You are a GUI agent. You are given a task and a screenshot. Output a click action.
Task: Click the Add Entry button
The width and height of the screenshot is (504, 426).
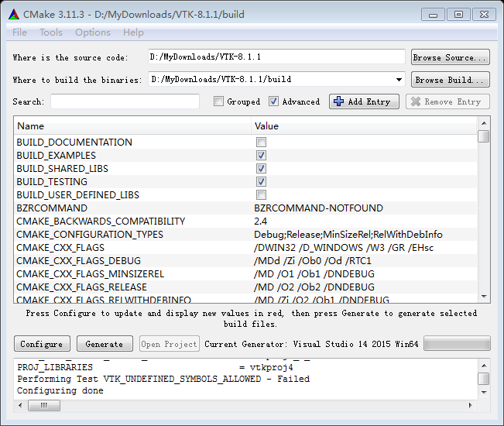364,101
